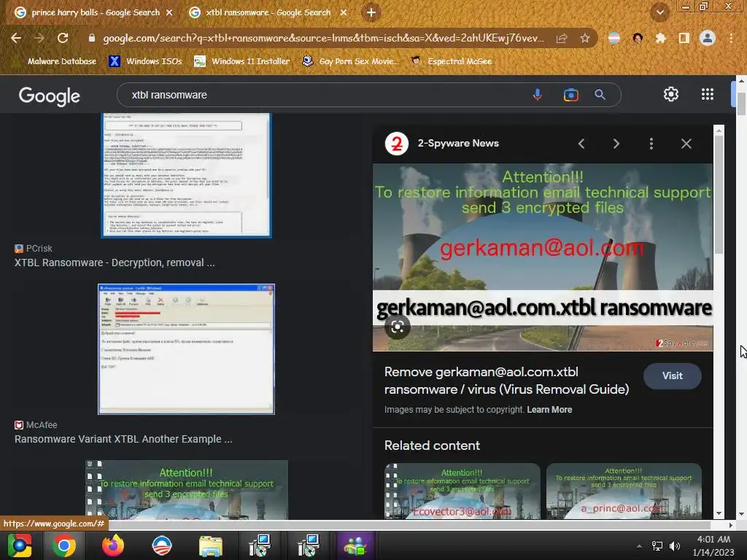Click the Google logo
The image size is (747, 560).
50,96
